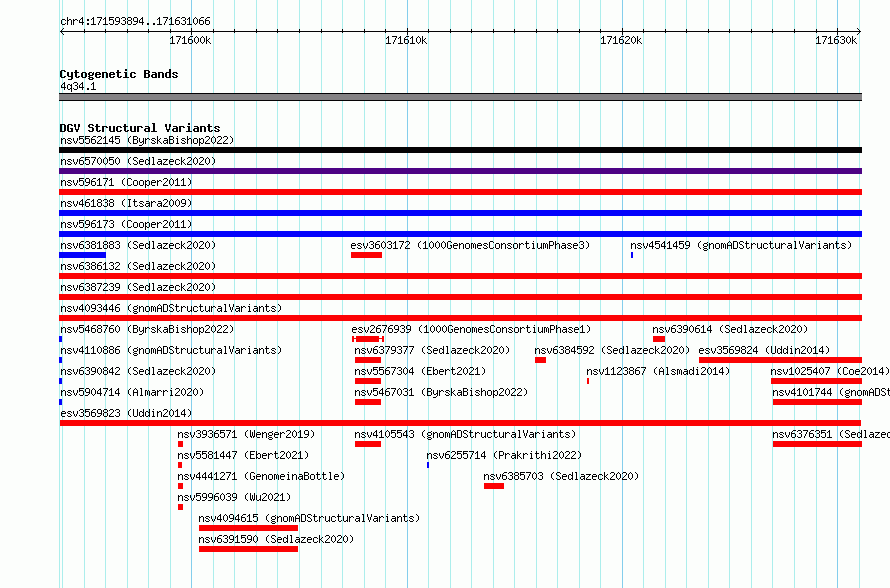Image resolution: width=890 pixels, height=588 pixels.
Task: Select the red bar under nsv6384592
Action: (x=540, y=360)
